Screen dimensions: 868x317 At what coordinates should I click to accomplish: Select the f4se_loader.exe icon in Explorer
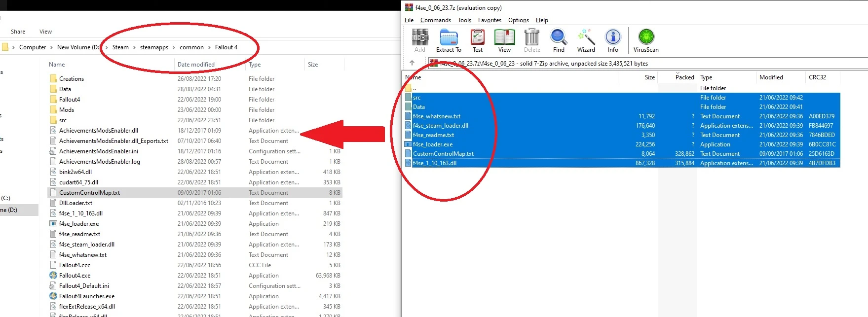coord(53,223)
